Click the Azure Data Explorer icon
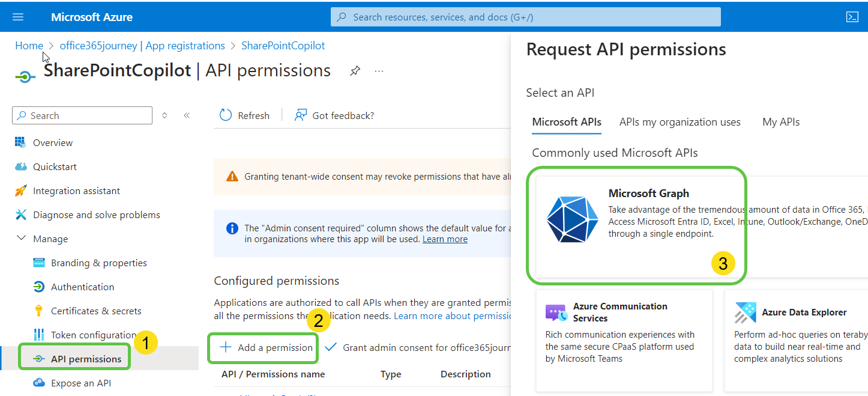Image resolution: width=868 pixels, height=396 pixels. coord(744,312)
